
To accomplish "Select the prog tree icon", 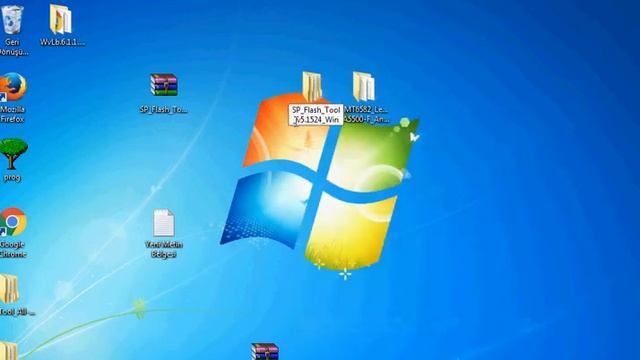I will click(13, 154).
